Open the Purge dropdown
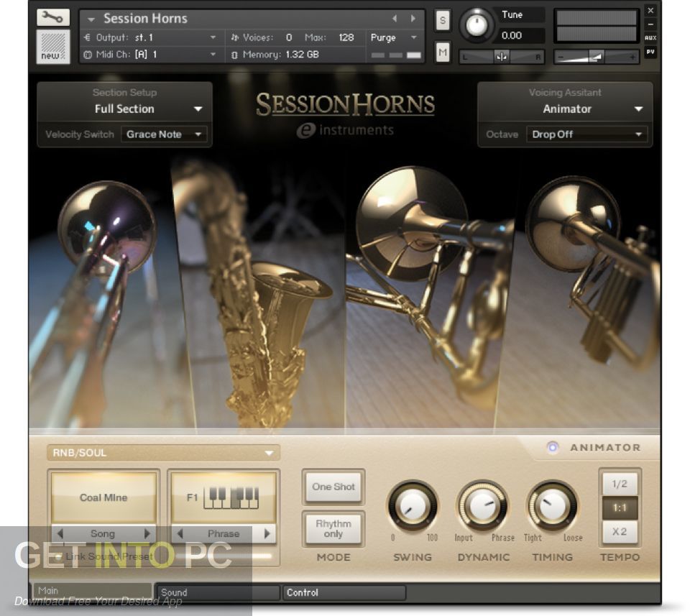The width and height of the screenshot is (690, 616). (414, 38)
